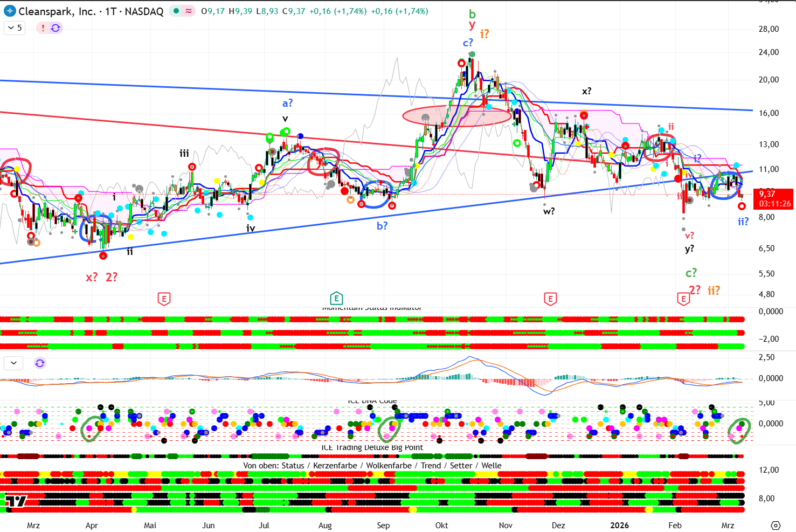This screenshot has height=532, width=796.
Task: Open the green earnings marker in August
Action: click(336, 298)
